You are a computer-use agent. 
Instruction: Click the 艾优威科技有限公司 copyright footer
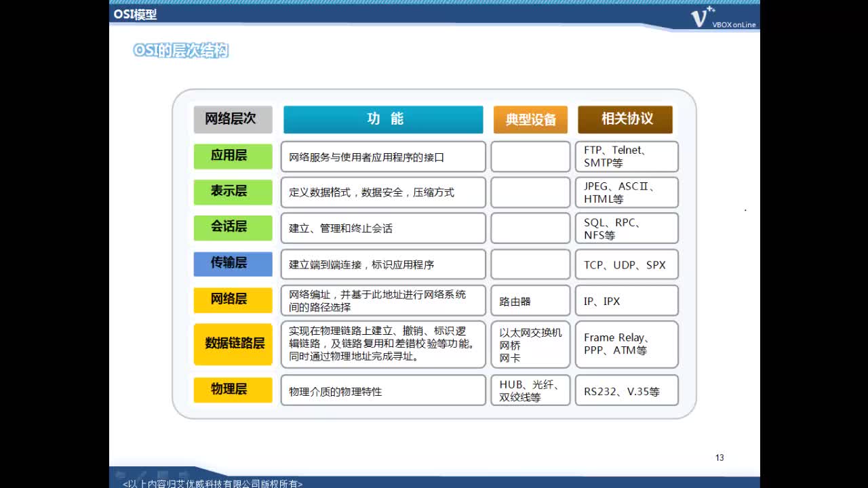click(212, 483)
